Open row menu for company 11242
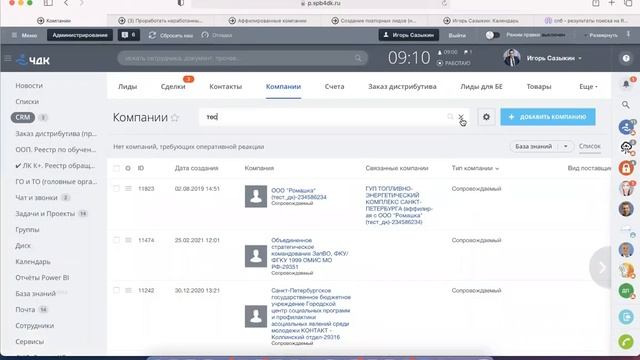Screen dimensions: 640x360 [128, 290]
